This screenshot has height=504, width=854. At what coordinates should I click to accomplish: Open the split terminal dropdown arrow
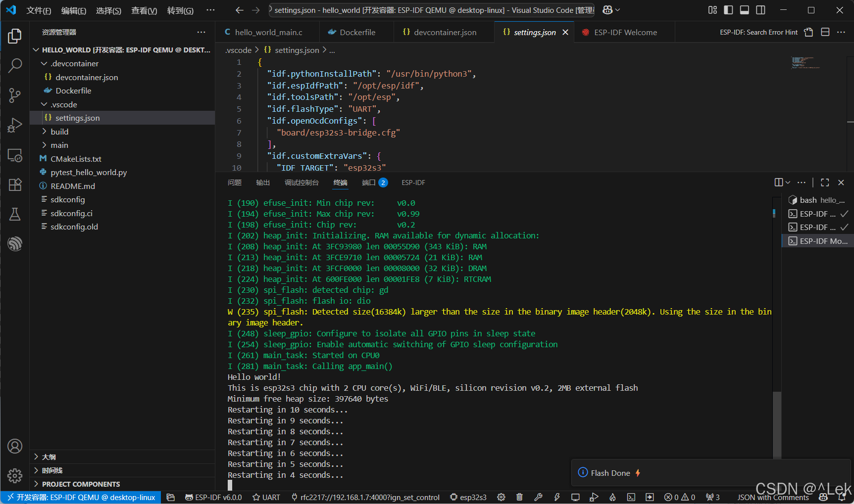pyautogui.click(x=788, y=183)
